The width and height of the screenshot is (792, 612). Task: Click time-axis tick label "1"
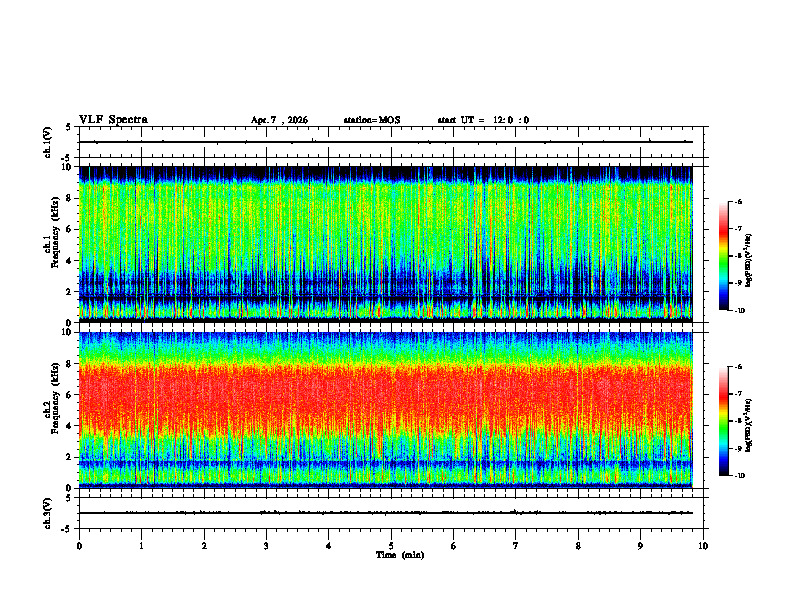pyautogui.click(x=141, y=546)
